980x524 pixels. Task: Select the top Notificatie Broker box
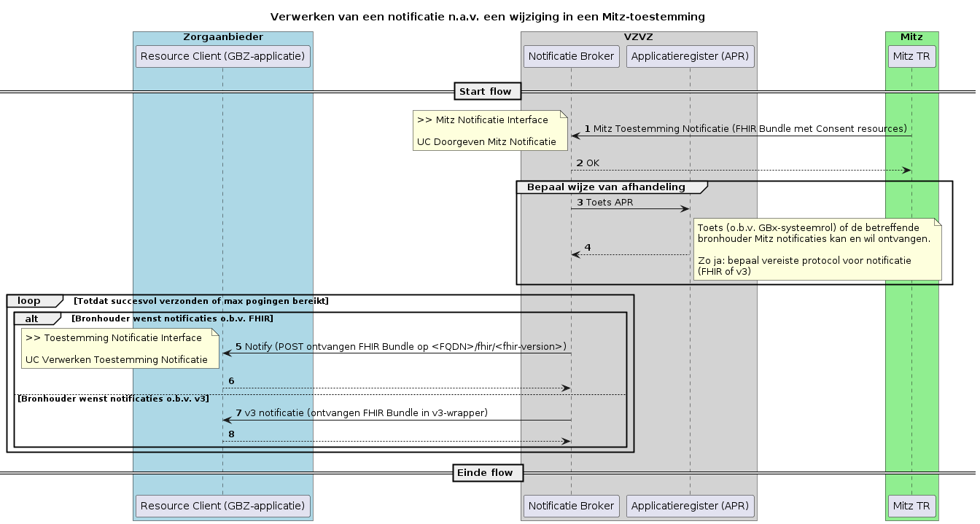(x=571, y=56)
